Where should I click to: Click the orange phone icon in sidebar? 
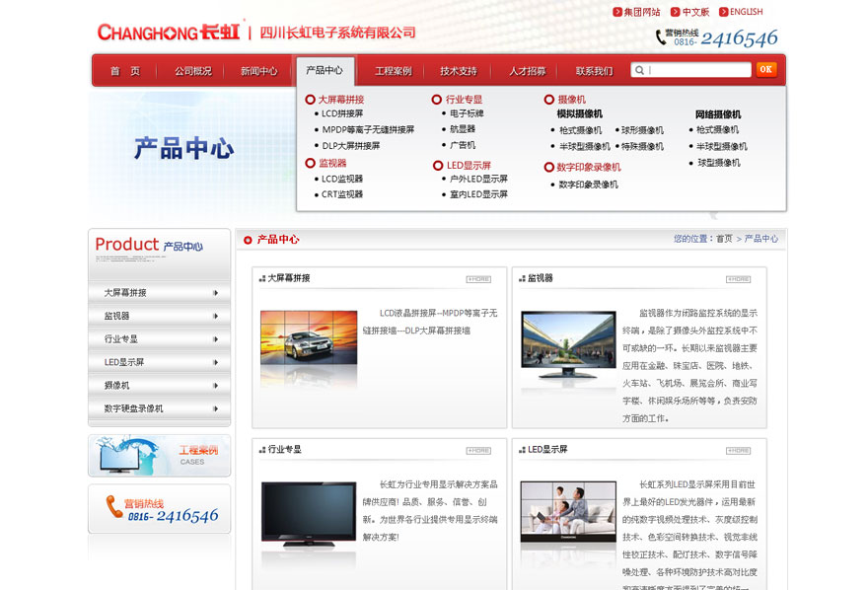(114, 506)
